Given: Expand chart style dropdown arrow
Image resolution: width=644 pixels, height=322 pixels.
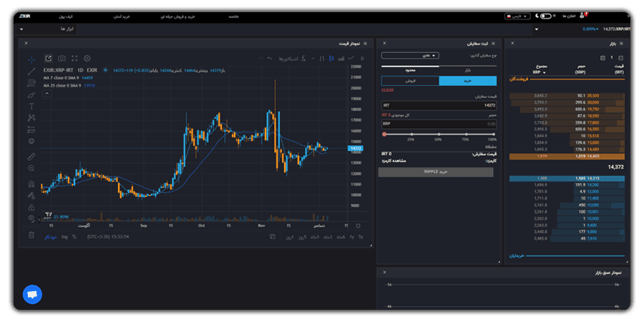Looking at the screenshot, I should click(313, 59).
